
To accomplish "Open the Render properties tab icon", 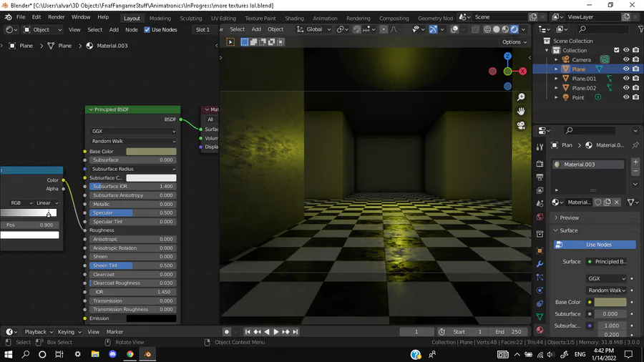I will click(x=540, y=164).
